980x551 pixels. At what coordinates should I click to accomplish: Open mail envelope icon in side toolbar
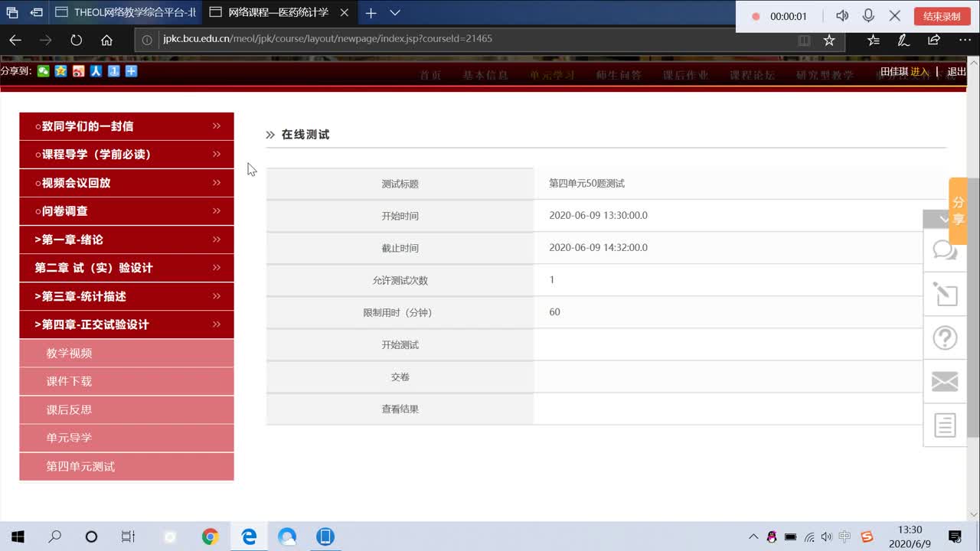(945, 381)
